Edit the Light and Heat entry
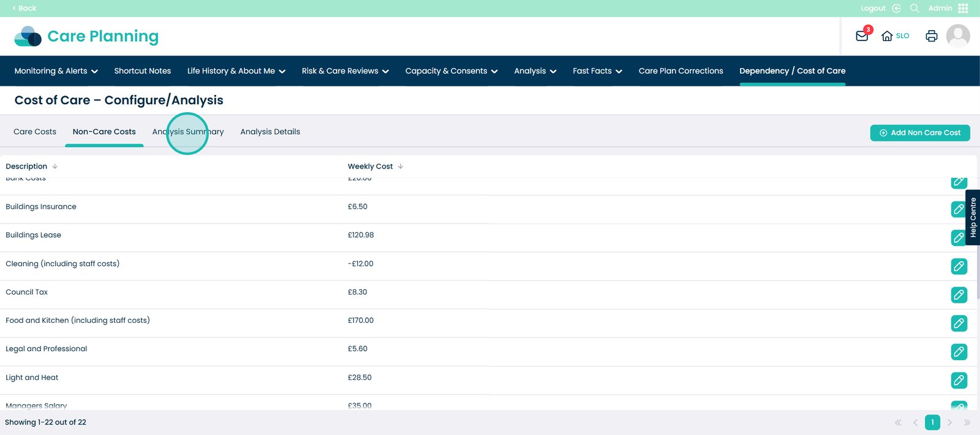The width and height of the screenshot is (980, 435). click(959, 380)
